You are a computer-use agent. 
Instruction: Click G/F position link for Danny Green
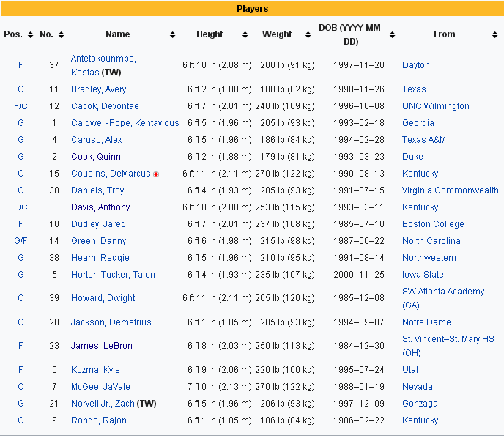[x=21, y=241]
